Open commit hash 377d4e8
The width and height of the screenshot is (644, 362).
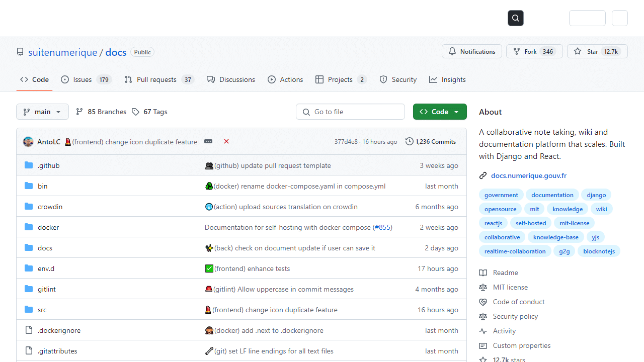[346, 142]
